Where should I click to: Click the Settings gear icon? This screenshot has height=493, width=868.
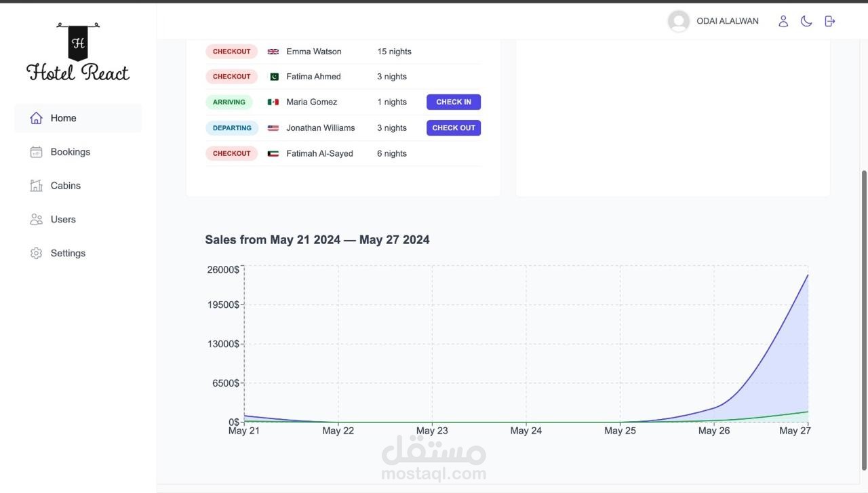(36, 254)
